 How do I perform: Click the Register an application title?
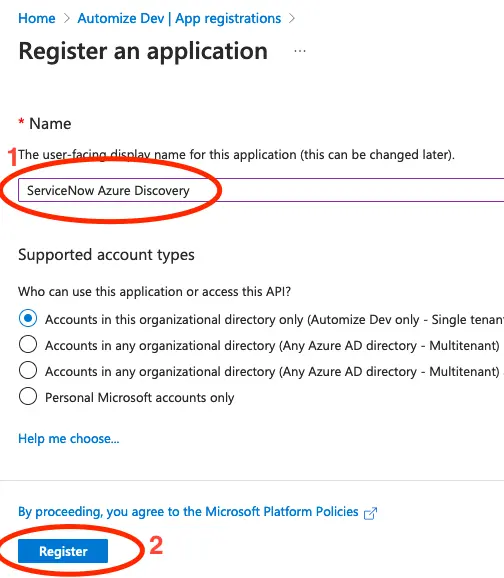pyautogui.click(x=143, y=51)
